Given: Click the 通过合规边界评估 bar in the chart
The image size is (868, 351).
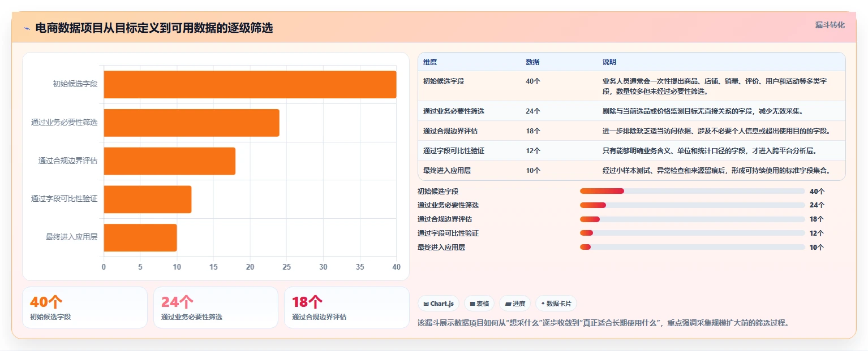Looking at the screenshot, I should tap(169, 161).
